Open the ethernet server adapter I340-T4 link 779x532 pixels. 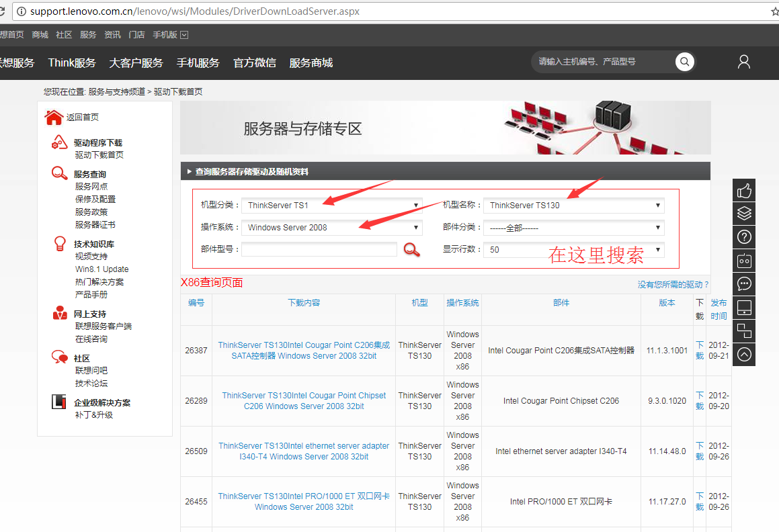[x=304, y=451]
